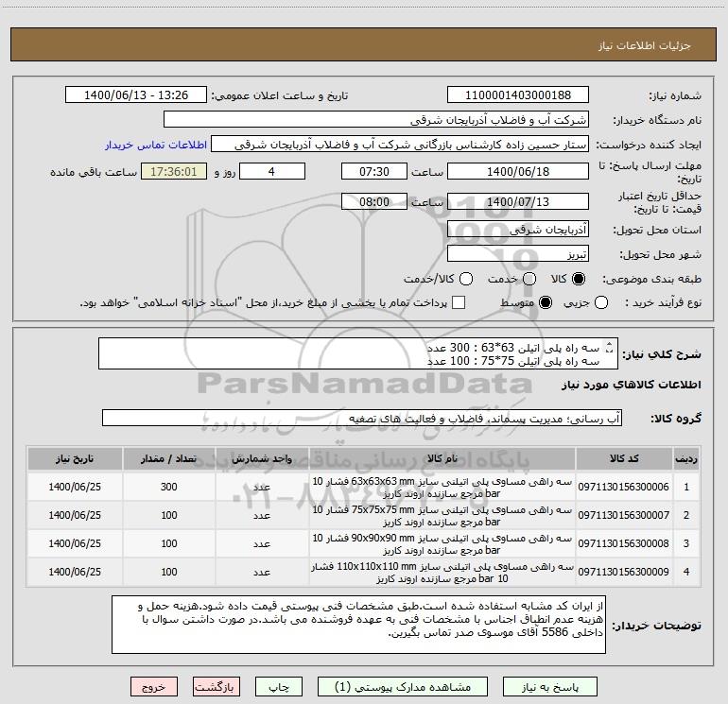Click the 90x90x90 mm item name
This screenshot has width=728, height=704.
pos(442,544)
